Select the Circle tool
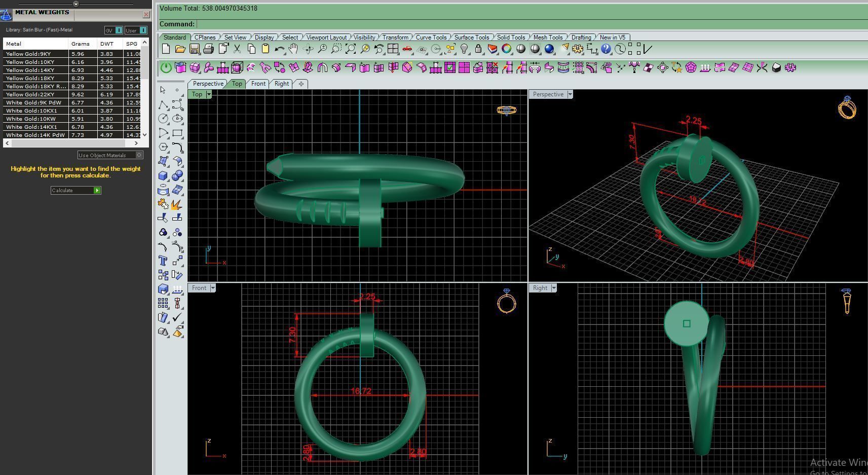 (x=163, y=119)
